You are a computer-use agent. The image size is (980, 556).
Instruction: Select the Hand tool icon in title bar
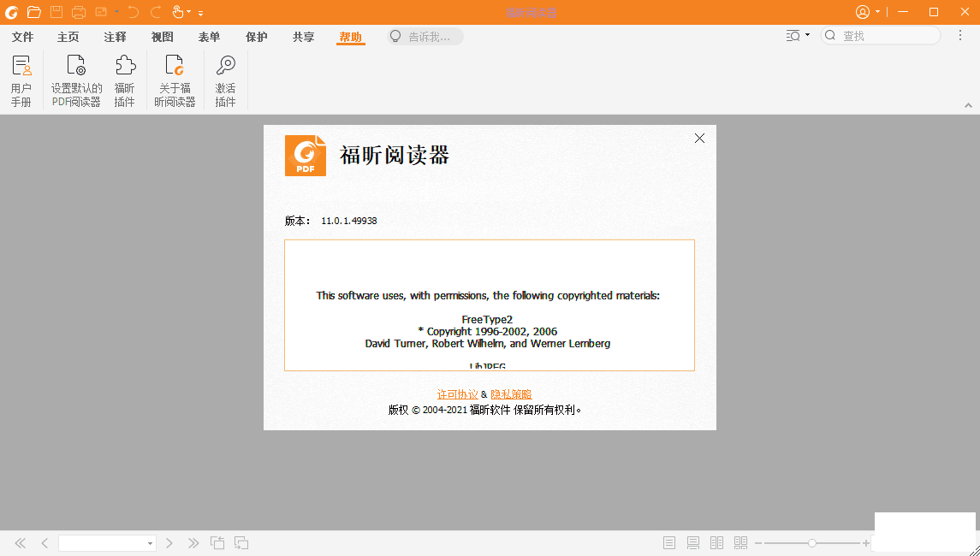coord(178,12)
